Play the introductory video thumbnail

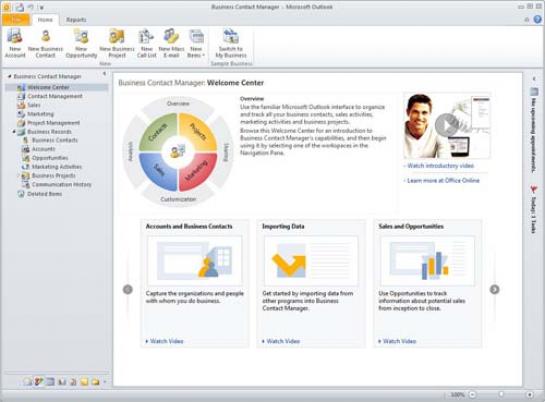[x=447, y=125]
